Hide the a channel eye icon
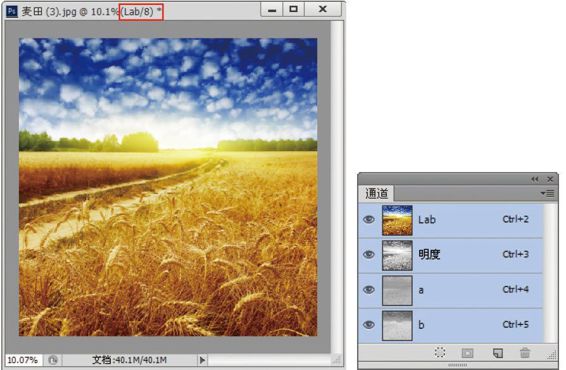 (369, 290)
